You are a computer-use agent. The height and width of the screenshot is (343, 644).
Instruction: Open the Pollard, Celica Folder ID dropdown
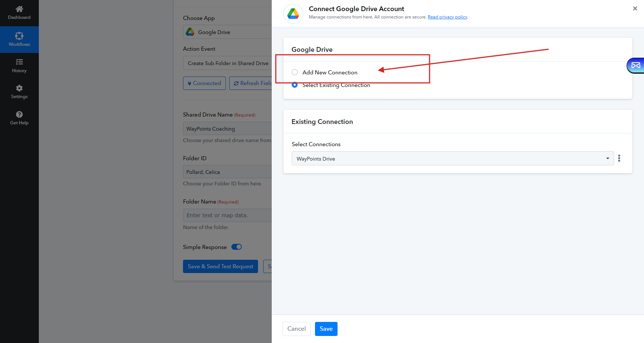(x=227, y=172)
